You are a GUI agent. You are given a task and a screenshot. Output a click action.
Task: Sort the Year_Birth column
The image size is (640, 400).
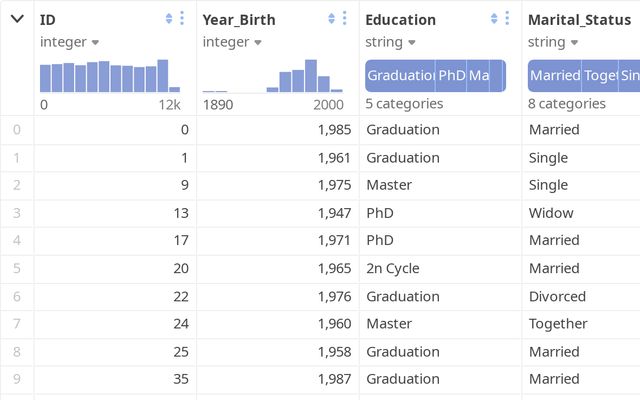[x=331, y=19]
